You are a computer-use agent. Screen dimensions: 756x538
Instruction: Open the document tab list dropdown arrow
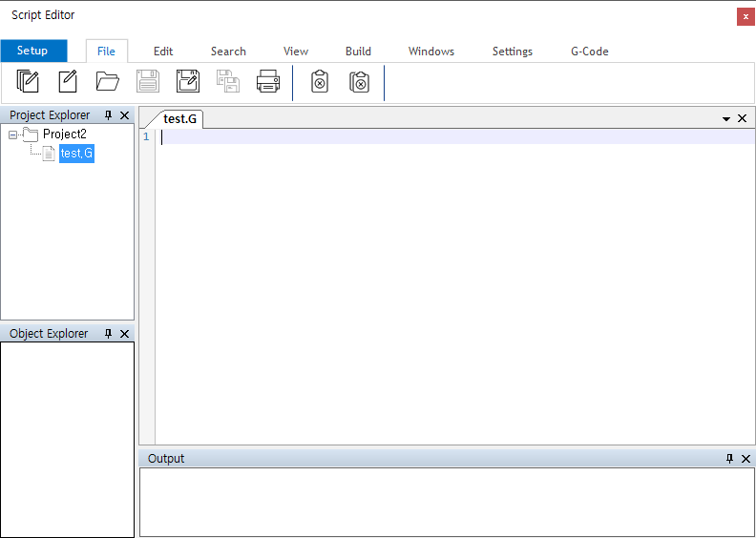click(x=726, y=119)
